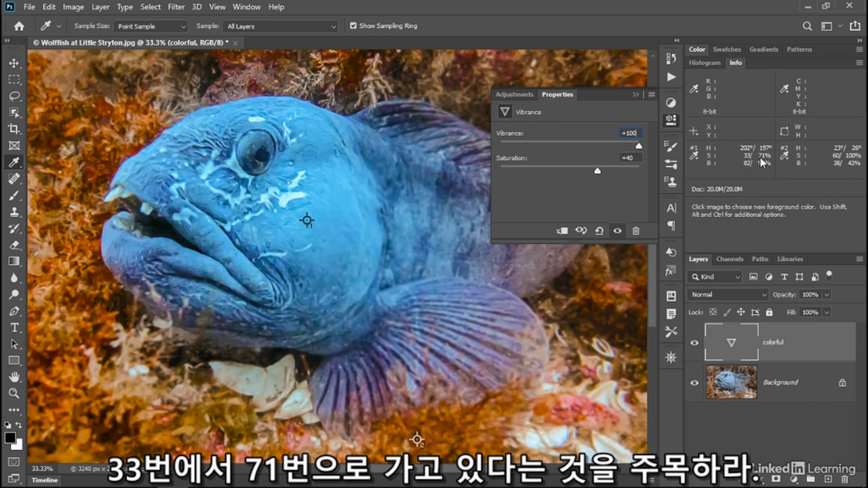Open the Window menu
This screenshot has height=488, width=868.
(247, 7)
